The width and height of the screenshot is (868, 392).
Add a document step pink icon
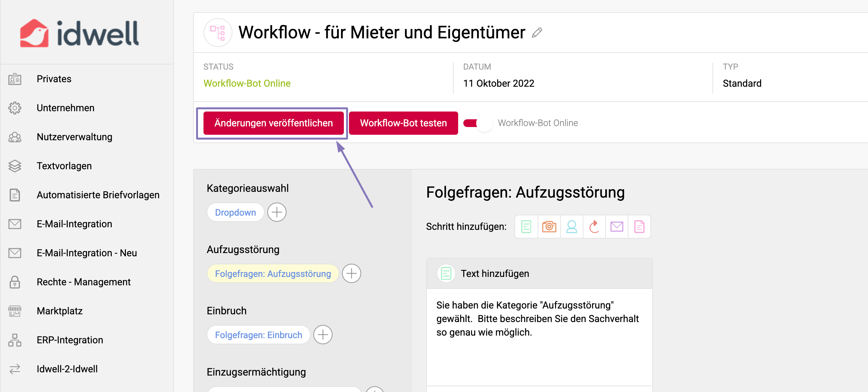point(639,227)
